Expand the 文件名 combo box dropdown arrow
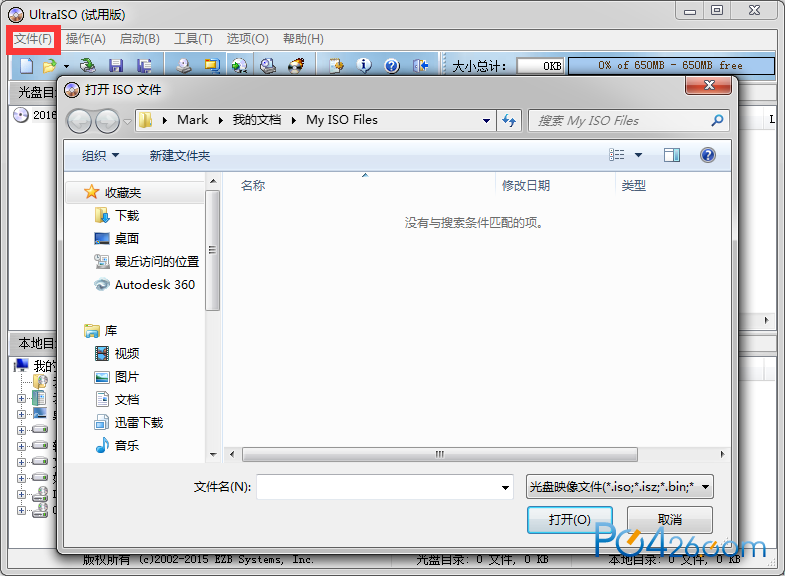 click(x=505, y=487)
